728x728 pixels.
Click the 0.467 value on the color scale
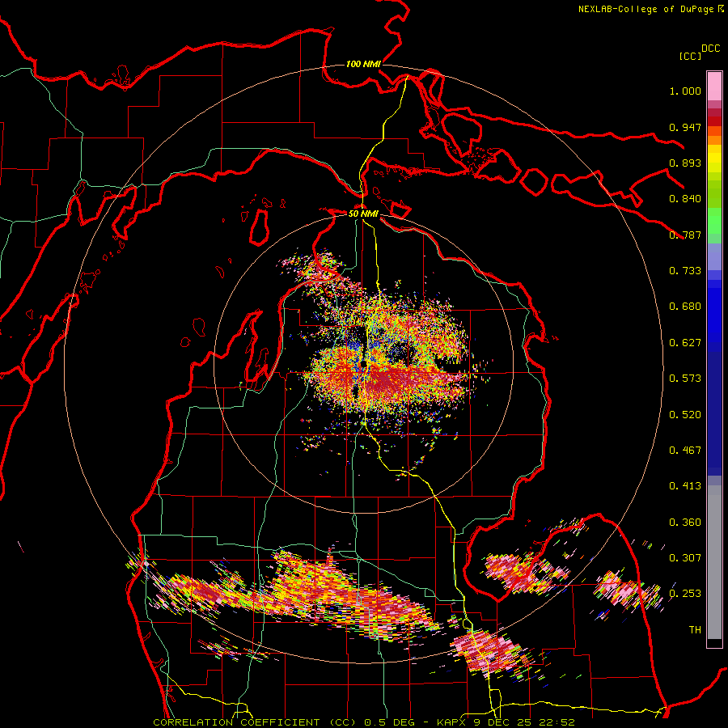(685, 451)
